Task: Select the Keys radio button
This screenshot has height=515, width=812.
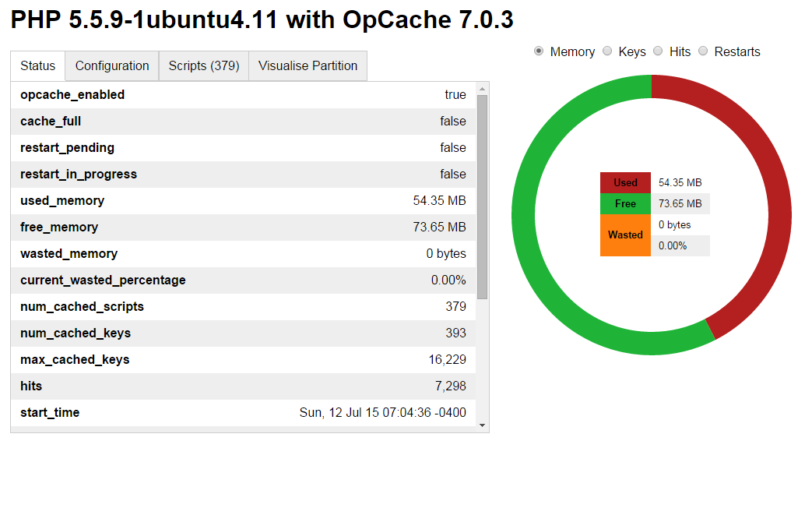Action: pyautogui.click(x=607, y=51)
